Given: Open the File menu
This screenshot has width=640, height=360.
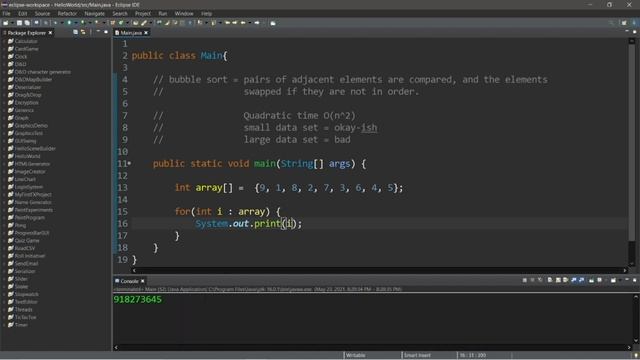Looking at the screenshot, I should (6, 13).
